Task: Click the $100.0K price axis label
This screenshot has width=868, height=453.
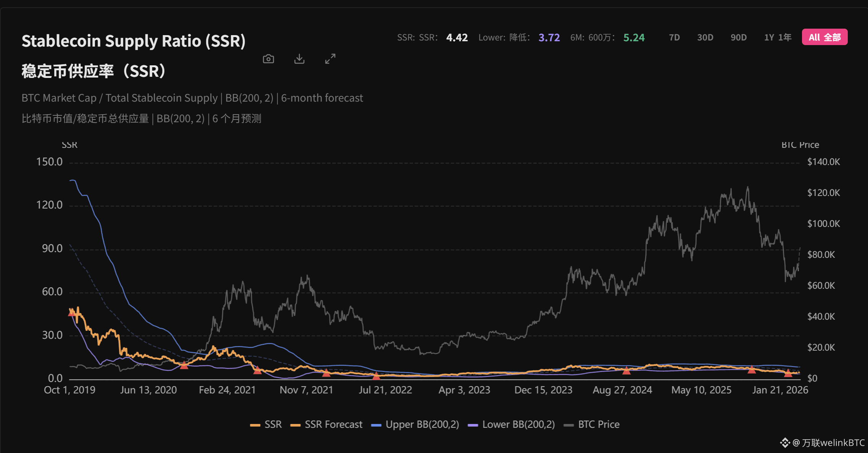Action: coord(824,224)
